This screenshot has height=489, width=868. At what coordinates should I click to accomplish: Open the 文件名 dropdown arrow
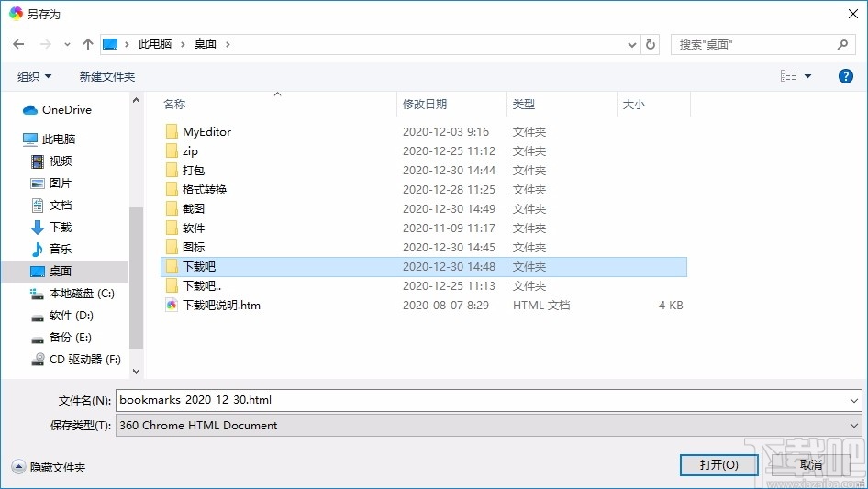click(x=854, y=400)
